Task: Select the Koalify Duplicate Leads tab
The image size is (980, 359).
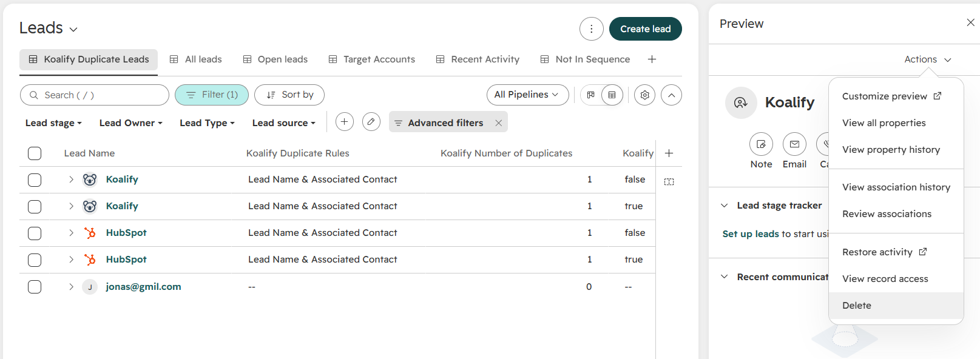Action: 89,59
